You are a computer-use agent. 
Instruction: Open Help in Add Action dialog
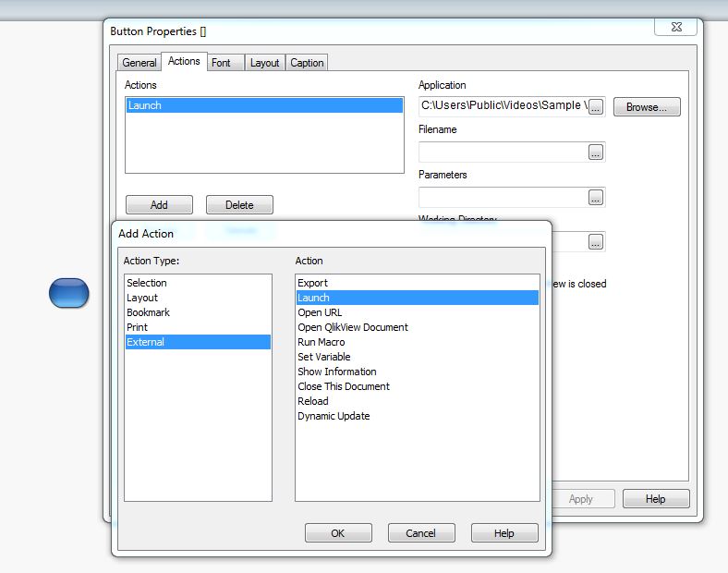point(504,533)
